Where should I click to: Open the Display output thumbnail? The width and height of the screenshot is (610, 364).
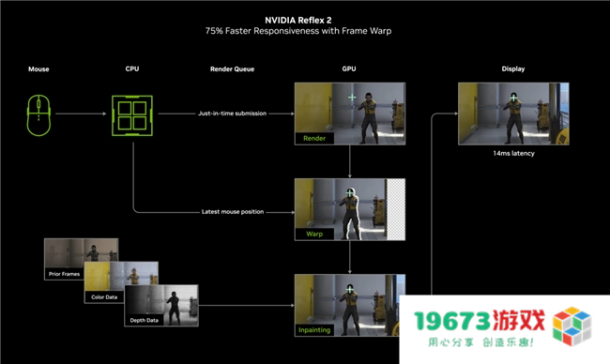pyautogui.click(x=513, y=114)
